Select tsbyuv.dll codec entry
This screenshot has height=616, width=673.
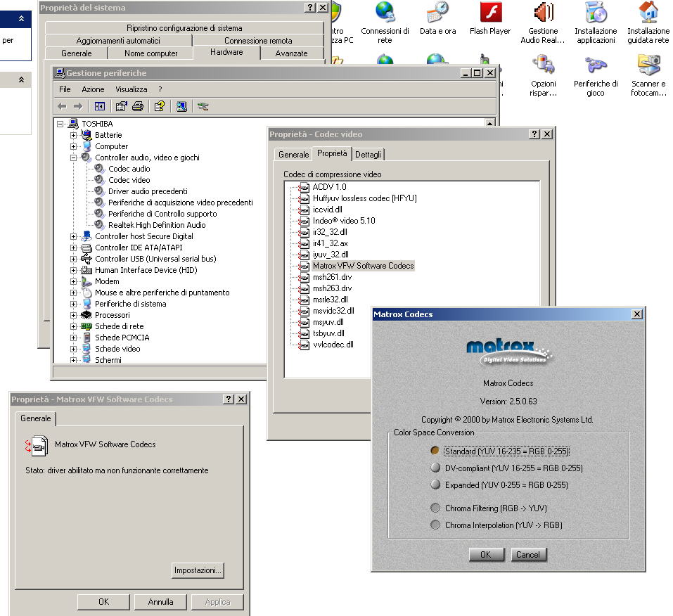click(328, 333)
